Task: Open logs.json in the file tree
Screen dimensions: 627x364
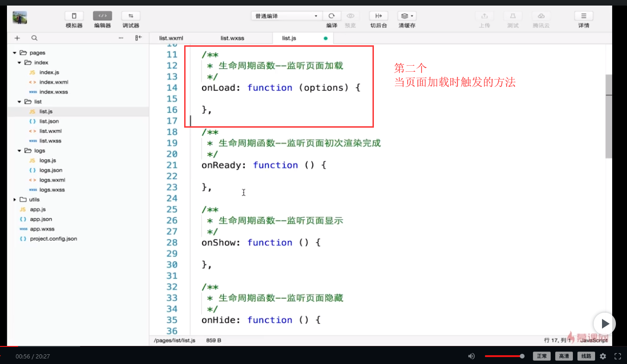Action: (x=51, y=170)
